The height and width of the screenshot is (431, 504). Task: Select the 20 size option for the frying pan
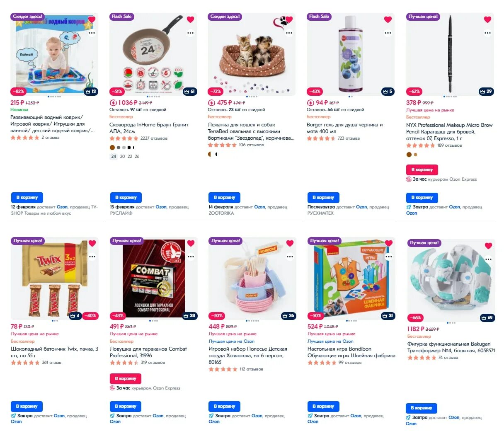coord(122,157)
